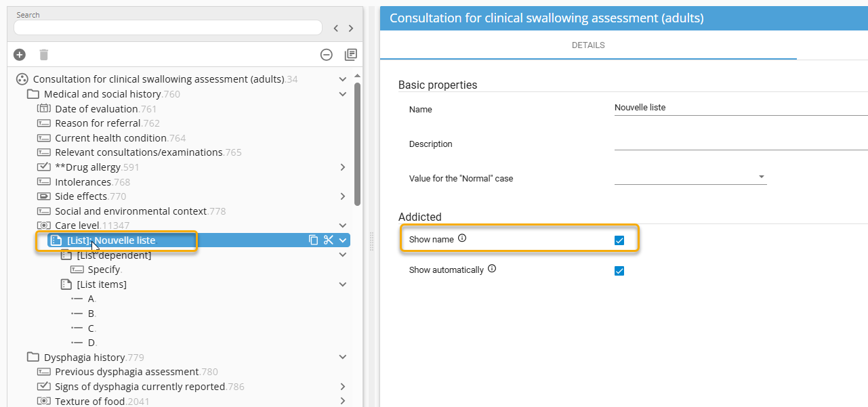Click the library stack icon in toolbar
The width and height of the screenshot is (868, 407).
(x=350, y=55)
